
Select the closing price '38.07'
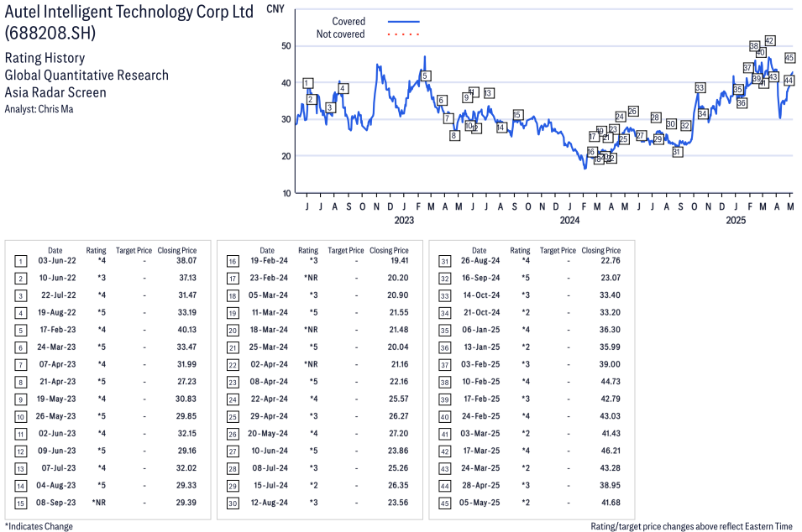186,261
